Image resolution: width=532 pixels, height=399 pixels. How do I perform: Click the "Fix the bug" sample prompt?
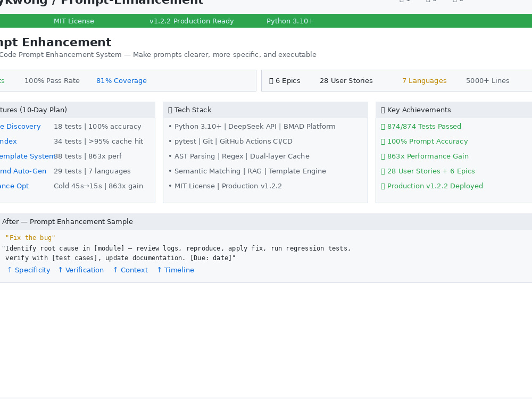[x=30, y=238]
